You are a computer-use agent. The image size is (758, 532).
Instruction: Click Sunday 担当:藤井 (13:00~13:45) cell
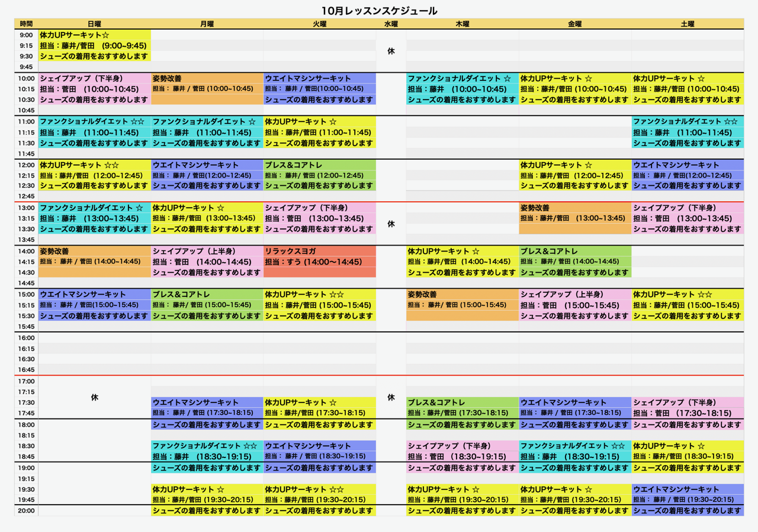[x=95, y=218]
